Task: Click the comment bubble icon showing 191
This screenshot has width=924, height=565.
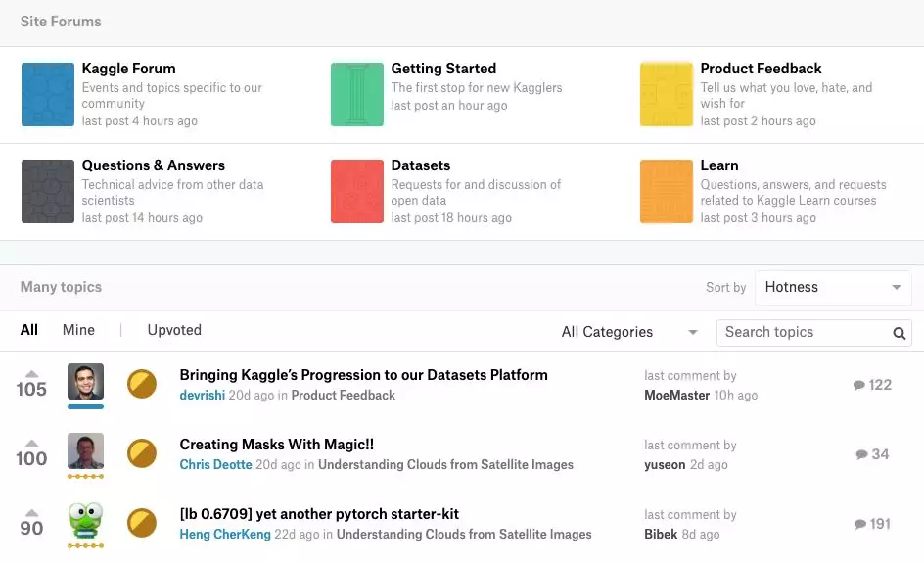Action: click(x=860, y=524)
